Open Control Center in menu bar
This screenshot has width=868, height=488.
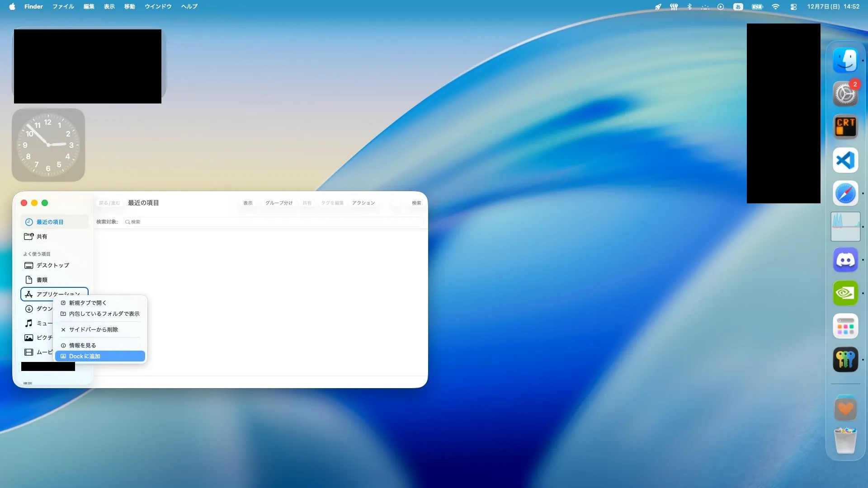(x=793, y=7)
